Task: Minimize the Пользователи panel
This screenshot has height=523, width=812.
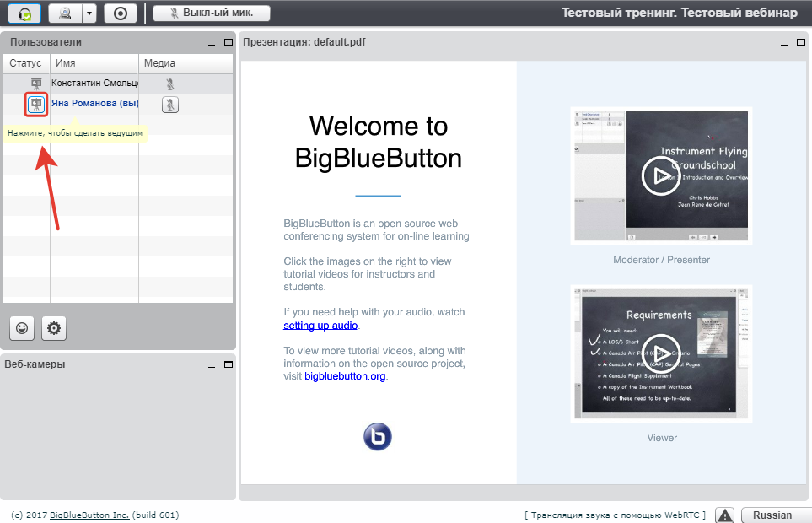Action: (x=212, y=43)
